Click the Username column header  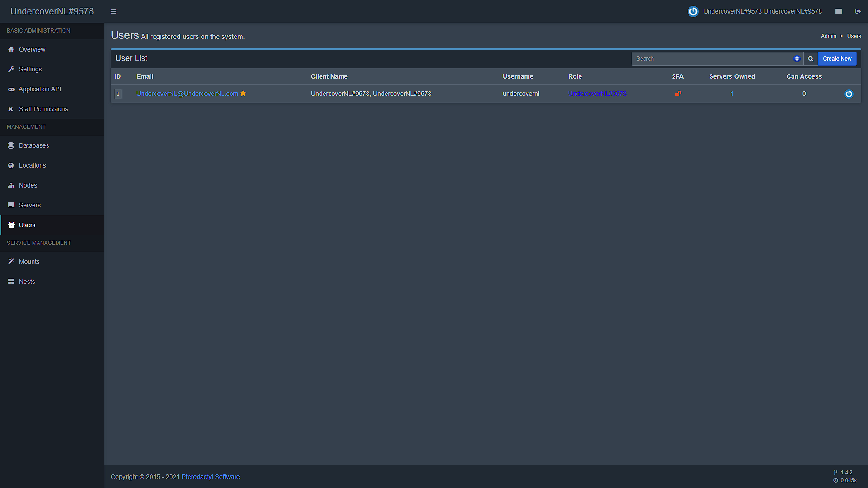[x=518, y=76]
